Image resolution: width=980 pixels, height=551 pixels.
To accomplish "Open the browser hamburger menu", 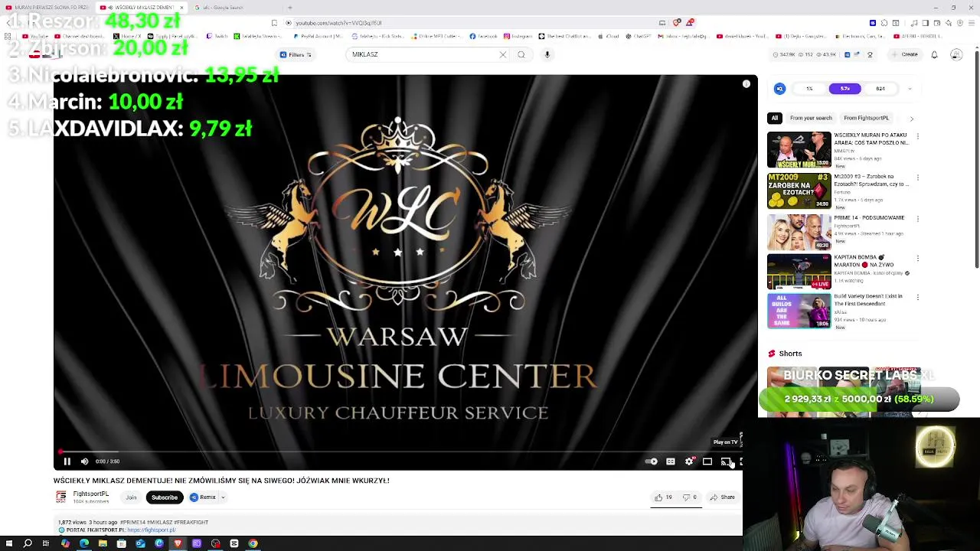I will coord(971,23).
